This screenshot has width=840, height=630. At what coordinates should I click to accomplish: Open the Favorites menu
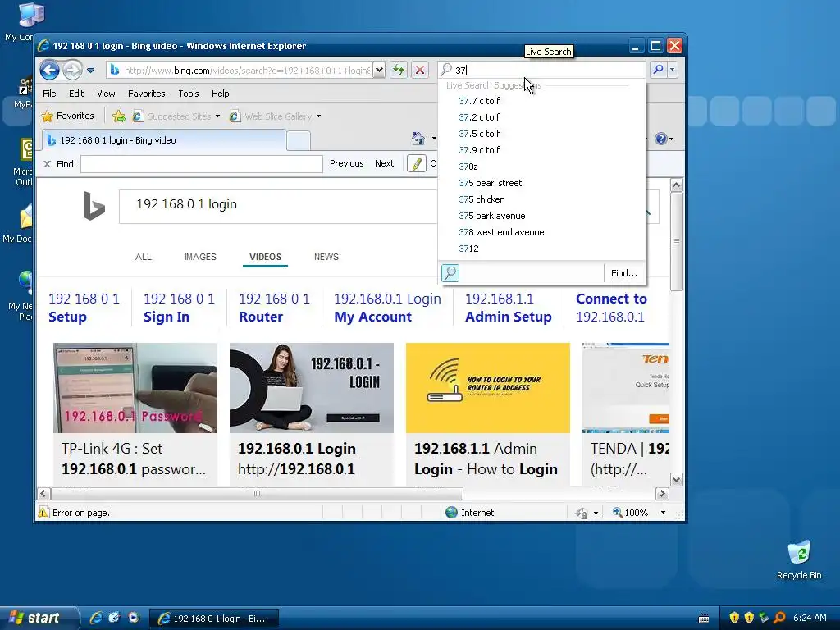point(146,94)
